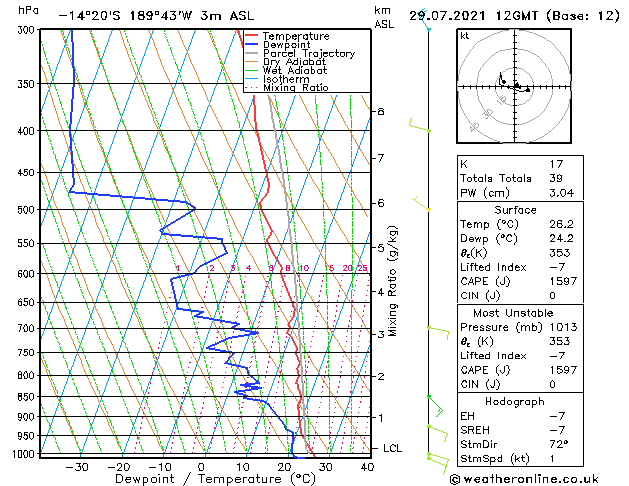Click the LCL marker label

point(392,448)
